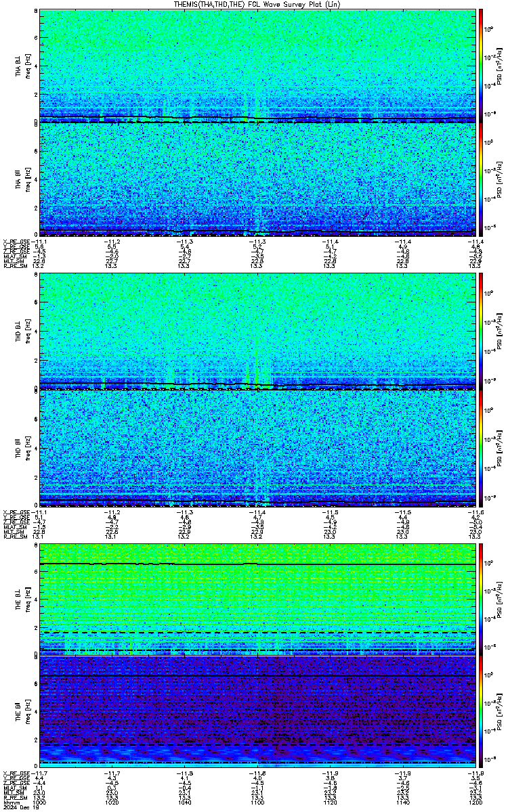This screenshot has height=812, width=508.
Task: Click the 1200 time tick label
Action: click(x=475, y=803)
